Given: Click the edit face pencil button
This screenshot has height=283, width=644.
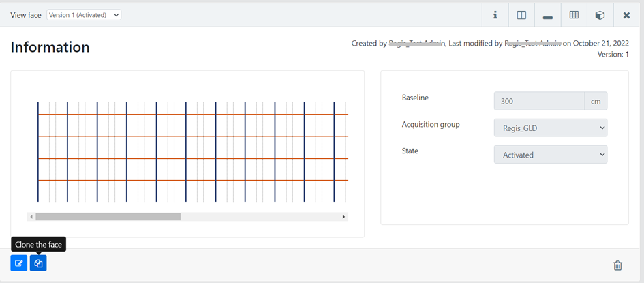Looking at the screenshot, I should 19,263.
